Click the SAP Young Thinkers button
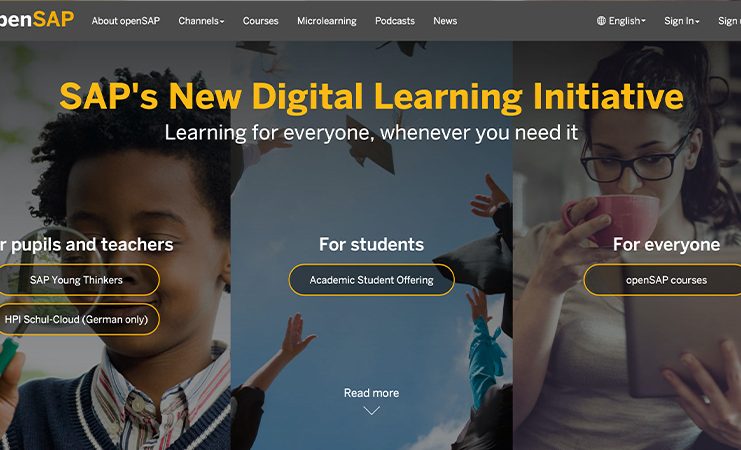Screen dimensions: 741x450 coord(78,280)
